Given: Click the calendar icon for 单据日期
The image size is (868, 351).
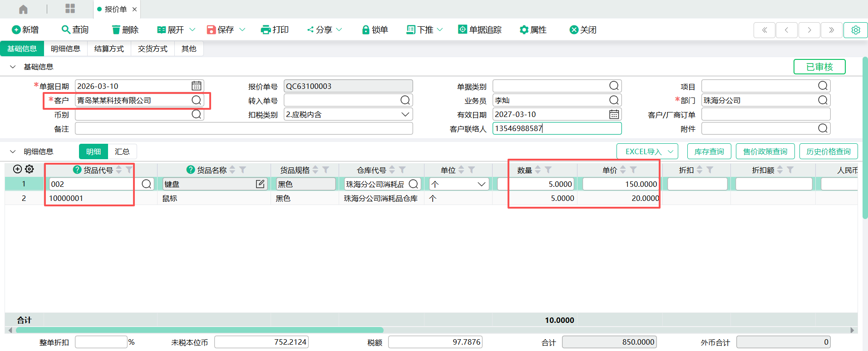Looking at the screenshot, I should [x=196, y=86].
